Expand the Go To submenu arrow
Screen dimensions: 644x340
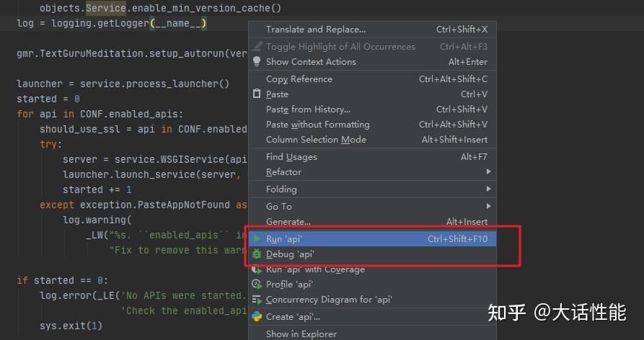(488, 206)
